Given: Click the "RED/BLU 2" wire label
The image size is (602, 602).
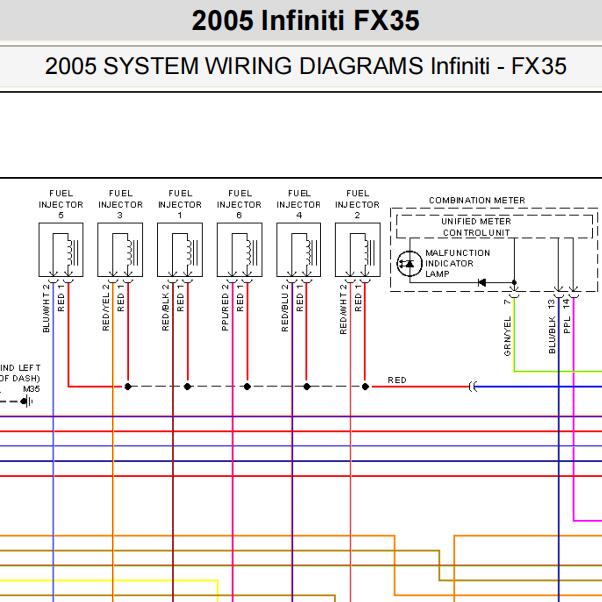Looking at the screenshot, I should coord(285,308).
